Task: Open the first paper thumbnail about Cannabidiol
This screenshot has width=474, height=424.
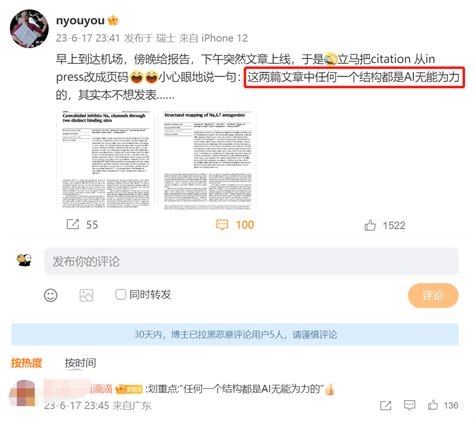Action: point(105,160)
